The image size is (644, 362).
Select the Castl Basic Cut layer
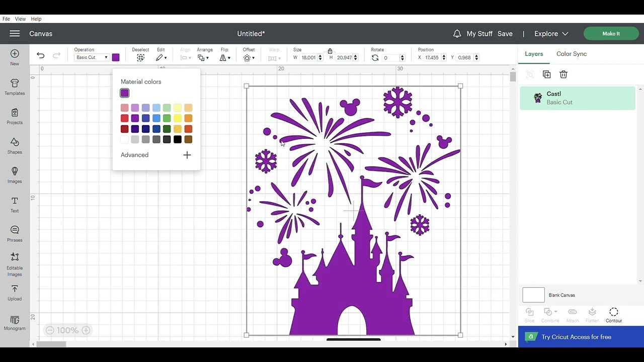point(578,98)
